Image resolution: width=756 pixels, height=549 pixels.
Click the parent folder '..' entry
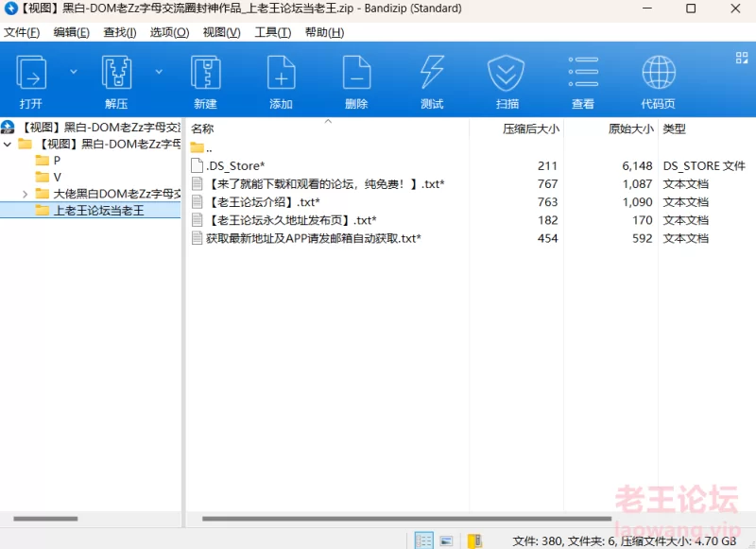point(201,148)
